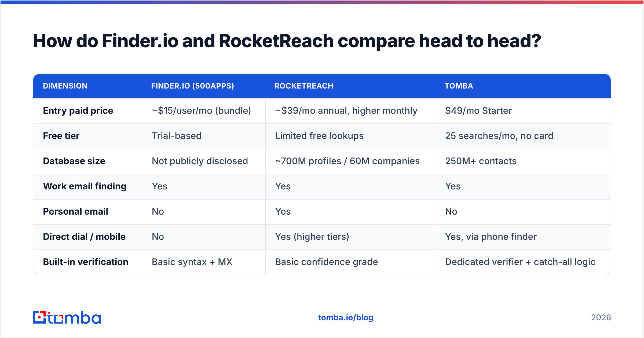644x338 pixels.
Task: Open the tomba.io/blog link
Action: [x=346, y=318]
